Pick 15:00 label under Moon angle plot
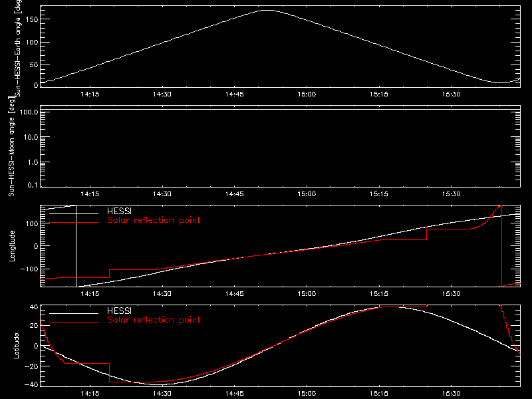This screenshot has width=532, height=399. pos(307,194)
